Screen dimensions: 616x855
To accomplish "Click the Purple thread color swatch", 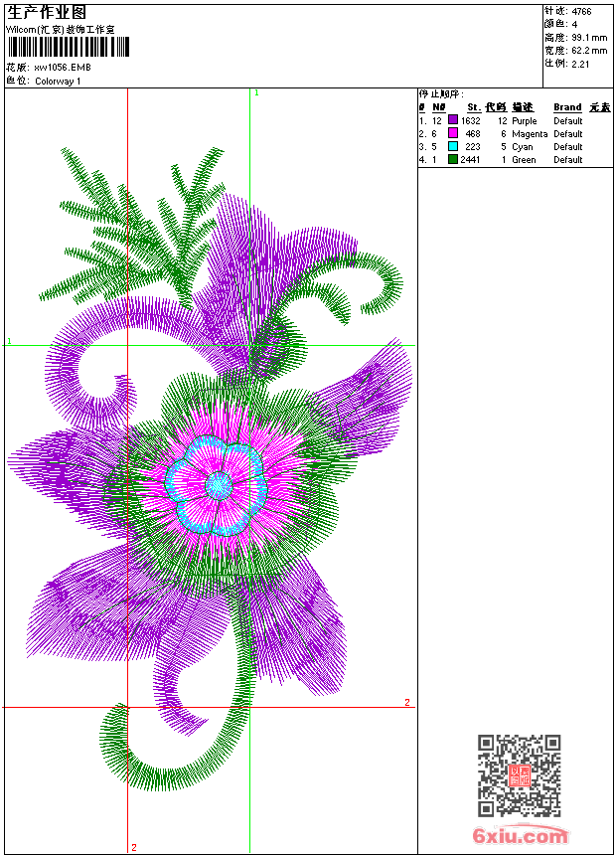I will [x=453, y=120].
